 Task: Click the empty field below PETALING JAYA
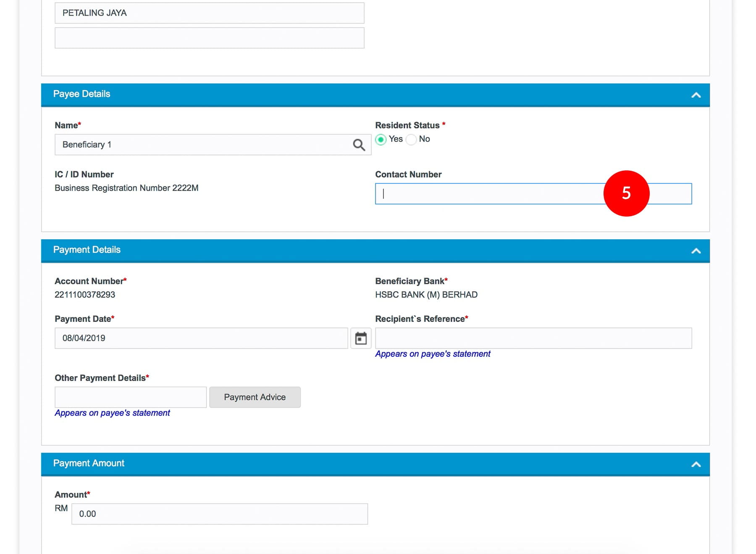click(x=209, y=38)
